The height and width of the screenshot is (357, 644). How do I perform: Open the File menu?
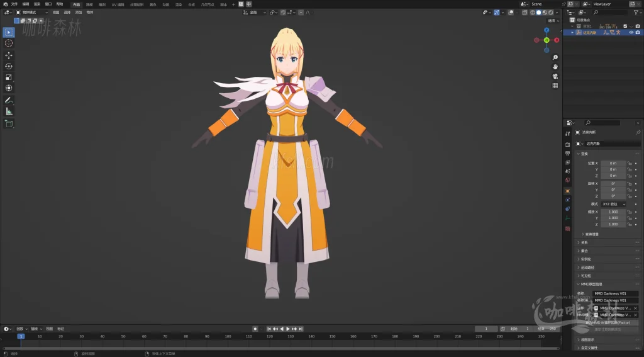click(14, 4)
